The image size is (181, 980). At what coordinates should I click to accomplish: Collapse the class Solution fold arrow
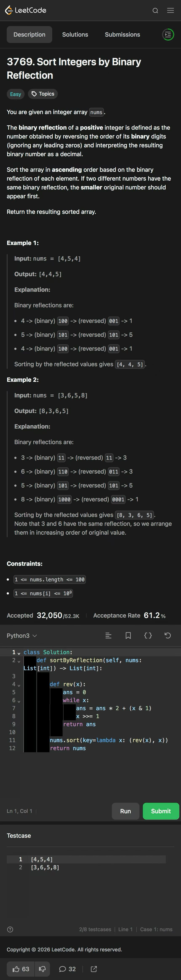19,653
